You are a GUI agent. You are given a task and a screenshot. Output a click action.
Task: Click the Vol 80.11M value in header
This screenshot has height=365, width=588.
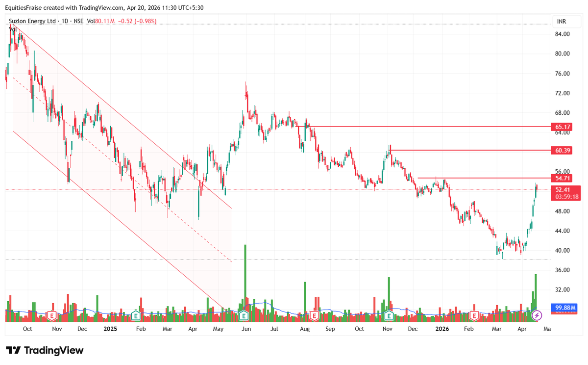tap(100, 21)
